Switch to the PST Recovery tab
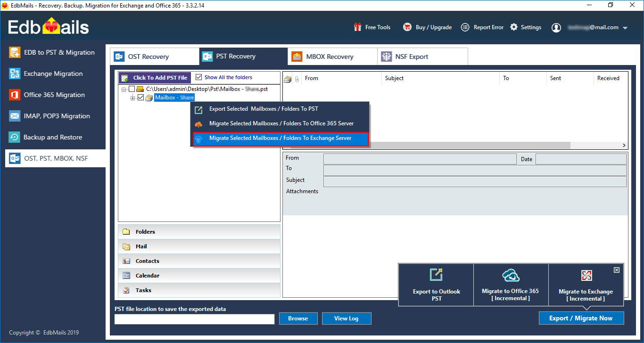This screenshot has width=644, height=343. pos(243,57)
